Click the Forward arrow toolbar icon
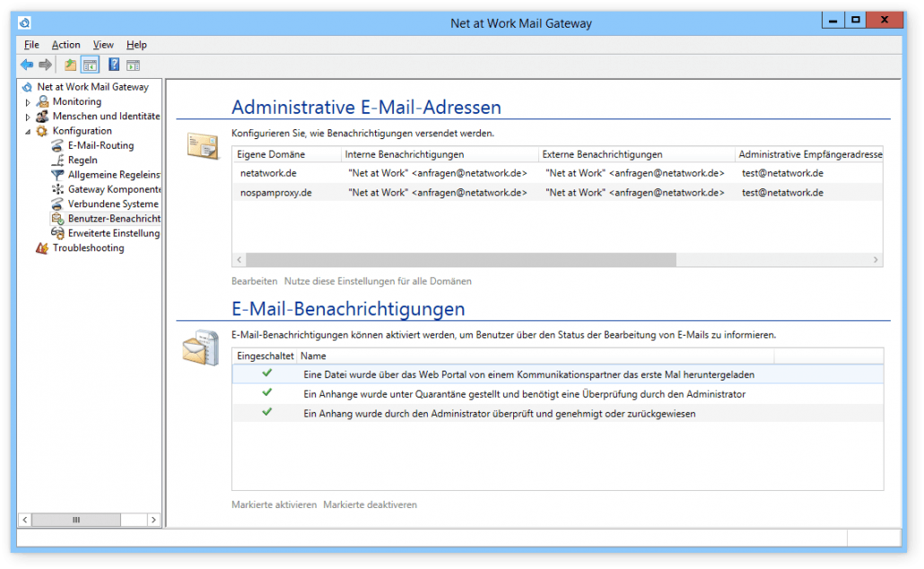The width and height of the screenshot is (924, 569). coord(46,65)
